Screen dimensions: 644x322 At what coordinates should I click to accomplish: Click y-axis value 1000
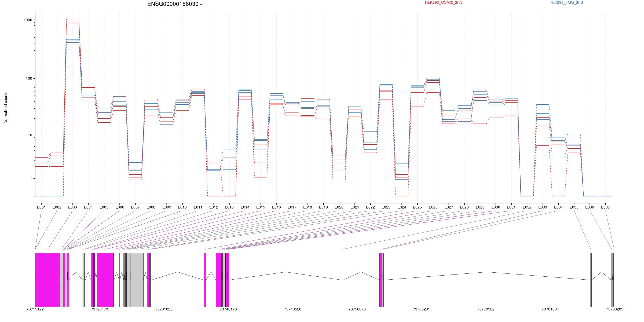point(28,20)
